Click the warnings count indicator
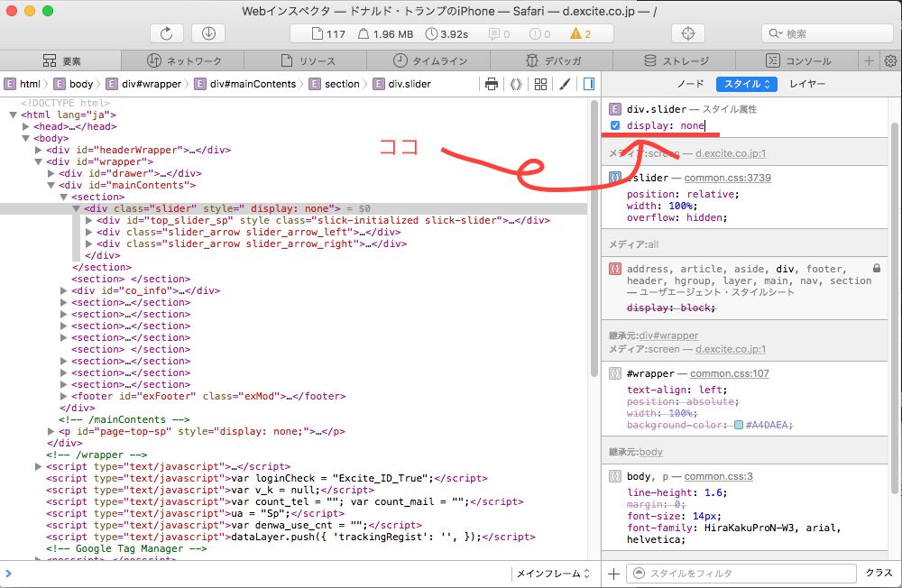The image size is (902, 588). (x=580, y=34)
